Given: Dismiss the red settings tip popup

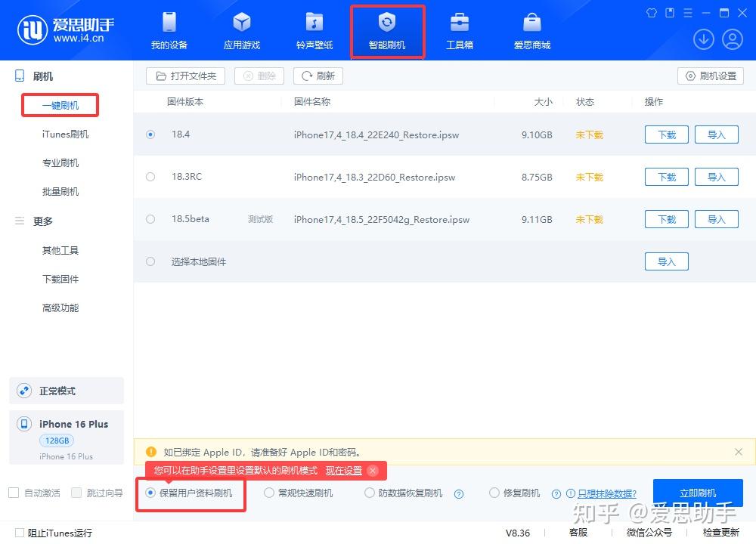Looking at the screenshot, I should click(372, 470).
